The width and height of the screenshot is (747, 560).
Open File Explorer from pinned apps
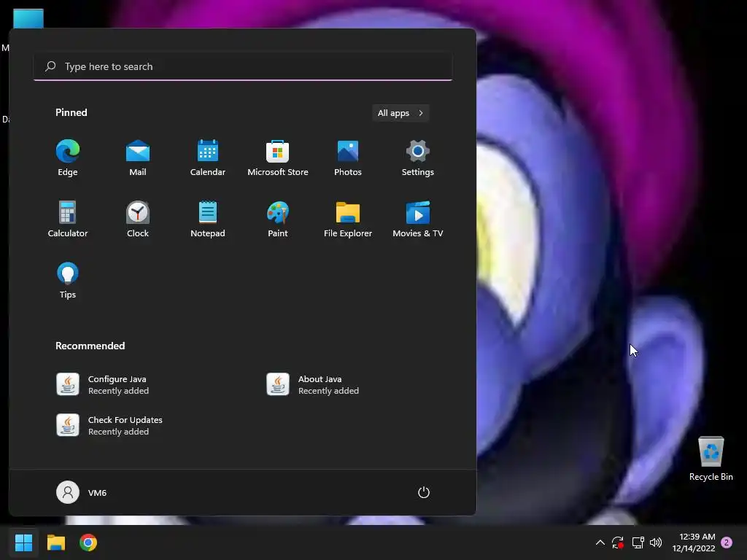(x=348, y=219)
